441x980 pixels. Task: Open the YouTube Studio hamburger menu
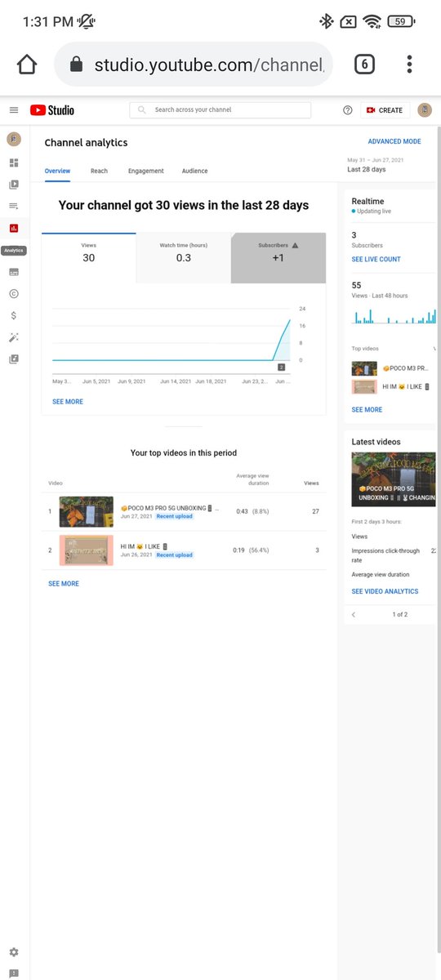pos(14,110)
